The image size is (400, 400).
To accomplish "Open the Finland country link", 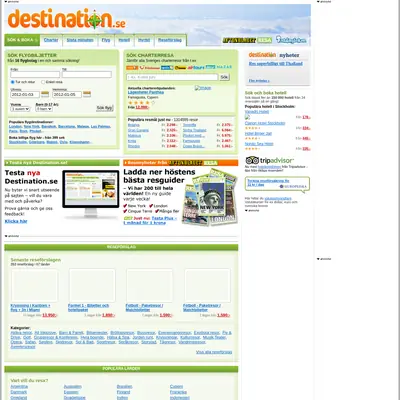I will click(x=123, y=392).
